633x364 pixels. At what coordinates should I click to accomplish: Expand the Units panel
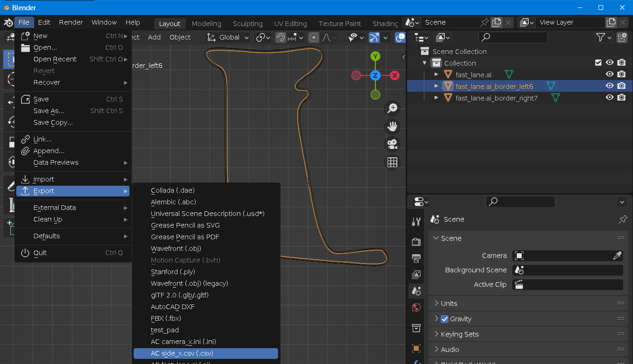(x=449, y=303)
